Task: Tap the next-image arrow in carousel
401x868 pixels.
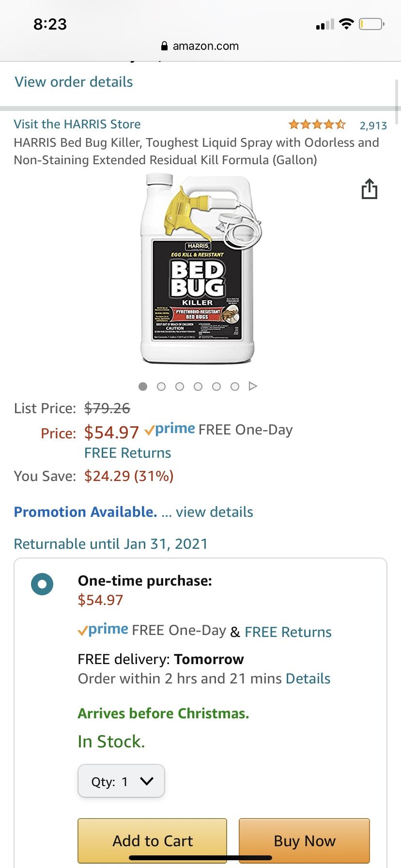Action: click(253, 386)
